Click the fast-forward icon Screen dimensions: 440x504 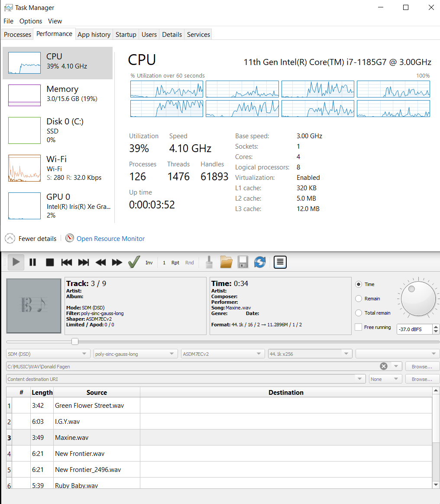tap(117, 262)
